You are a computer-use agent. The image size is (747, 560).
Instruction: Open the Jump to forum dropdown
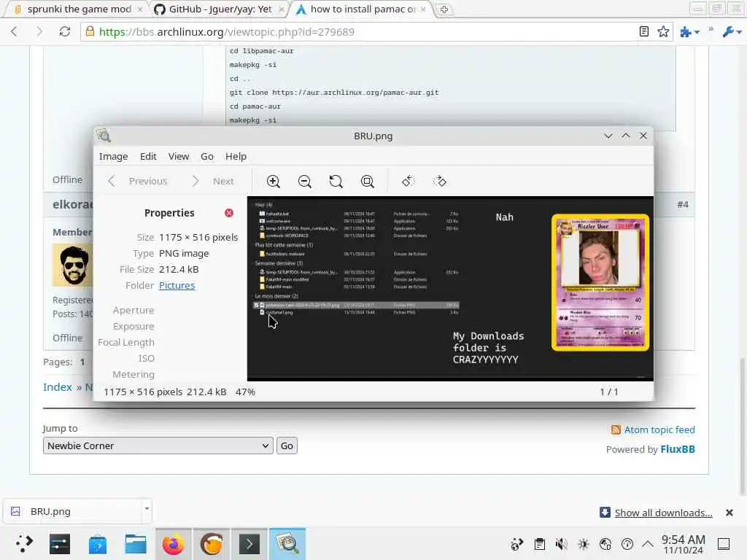click(158, 446)
